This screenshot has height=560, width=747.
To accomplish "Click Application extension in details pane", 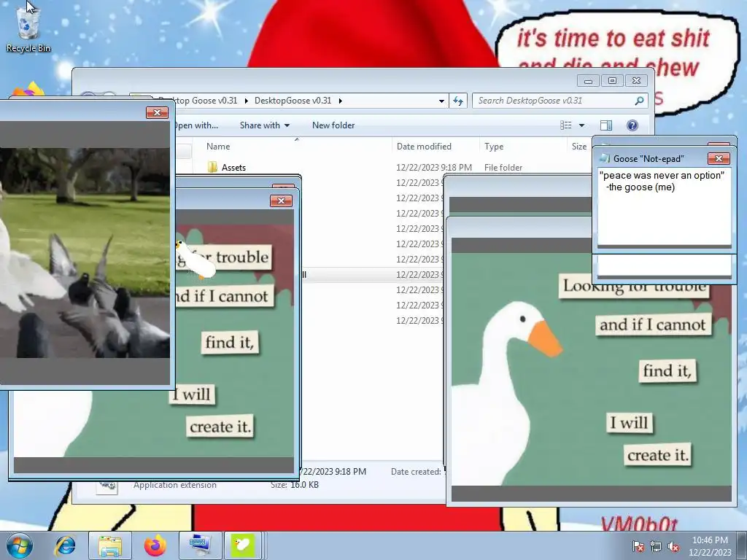I will (x=175, y=485).
